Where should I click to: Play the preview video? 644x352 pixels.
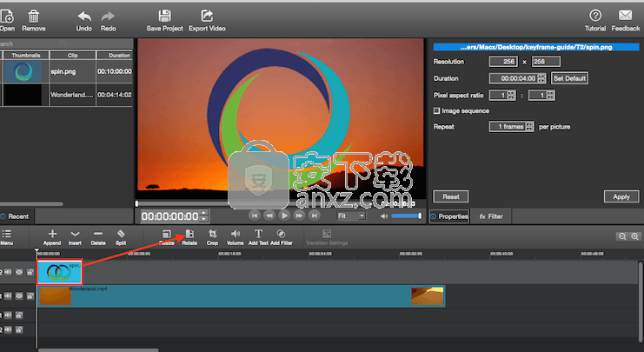tap(284, 216)
